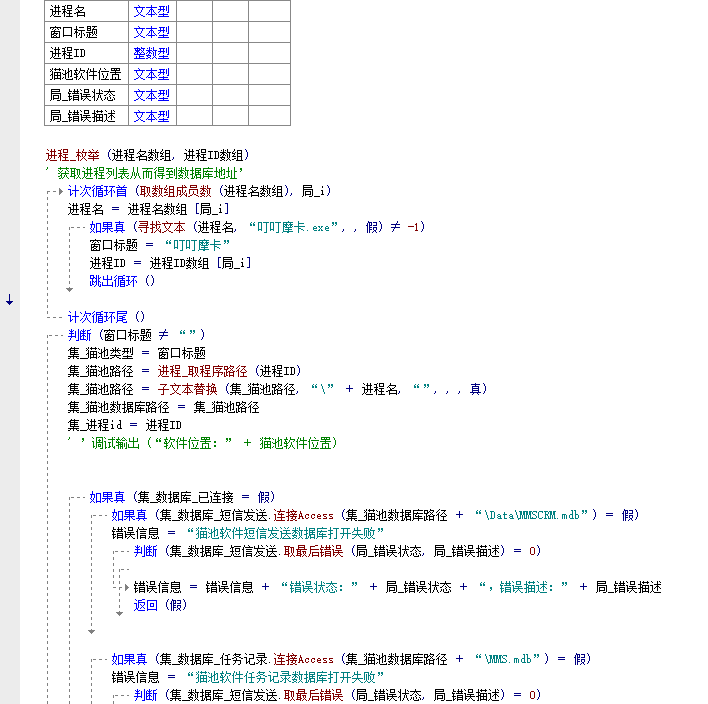Click the 计次循环尾 () line

(106, 317)
